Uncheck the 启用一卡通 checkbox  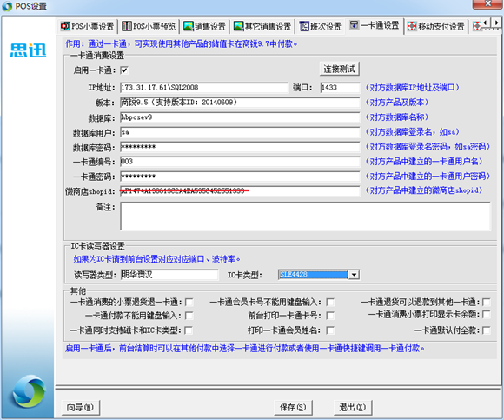tap(124, 70)
